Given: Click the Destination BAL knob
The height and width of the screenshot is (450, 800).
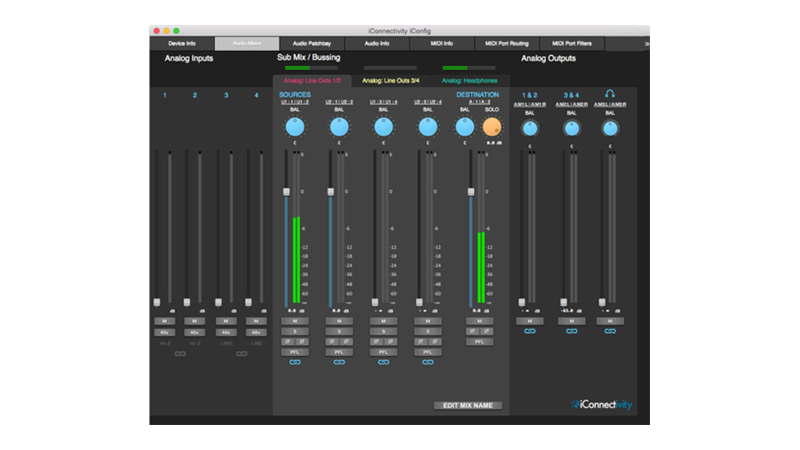Looking at the screenshot, I should tap(464, 127).
